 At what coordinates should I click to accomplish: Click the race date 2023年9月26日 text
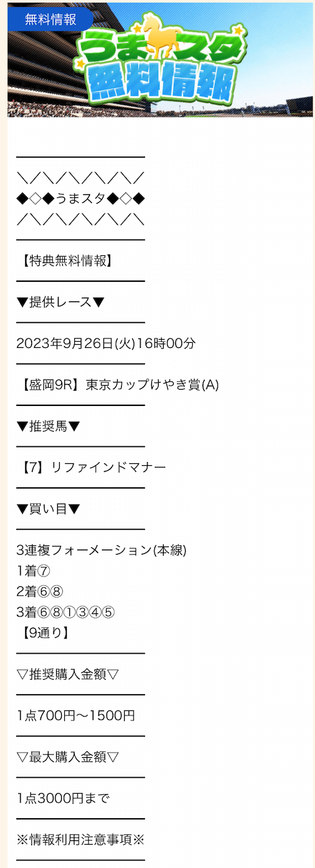65,344
